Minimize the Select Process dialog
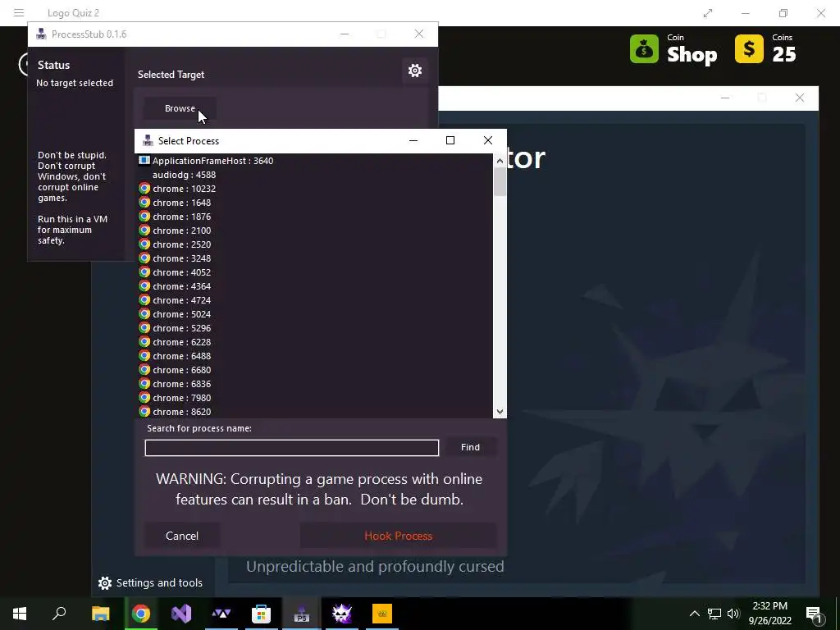The image size is (840, 630). click(x=413, y=140)
